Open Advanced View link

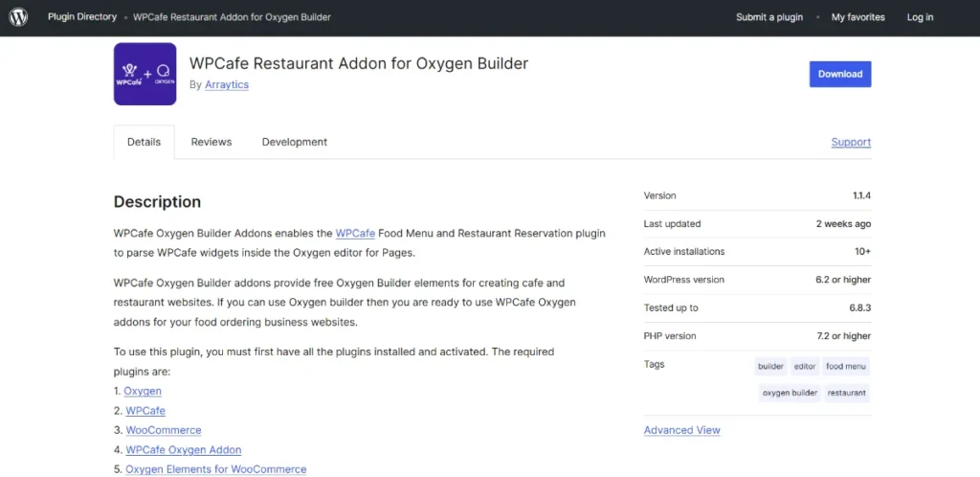coord(681,430)
